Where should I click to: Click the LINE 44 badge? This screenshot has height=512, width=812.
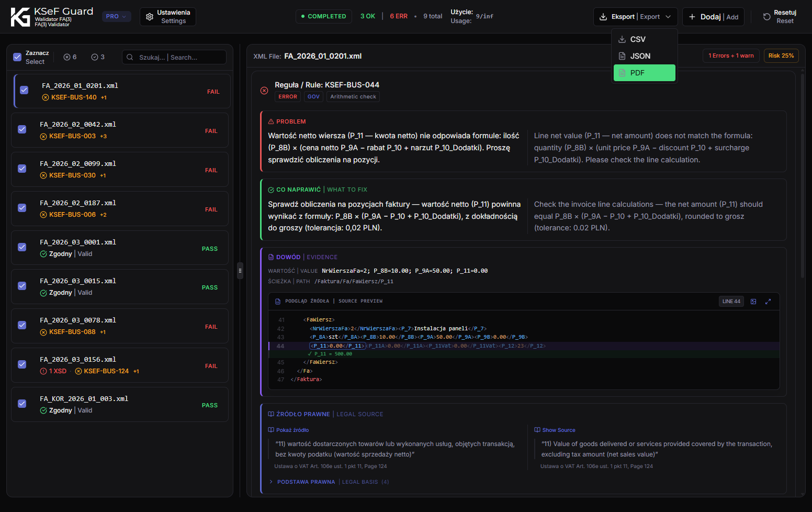coord(731,302)
